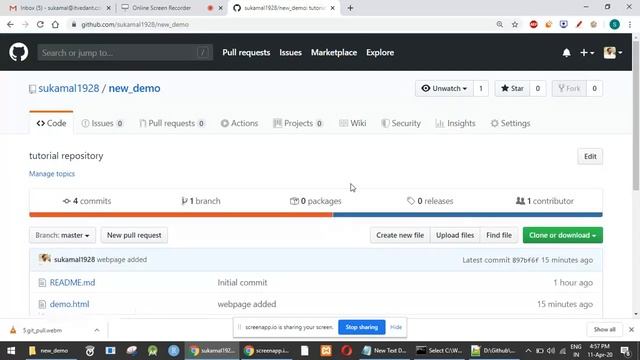Switch to Gmail Inbox browser tab
This screenshot has width=640, height=360.
click(x=60, y=8)
